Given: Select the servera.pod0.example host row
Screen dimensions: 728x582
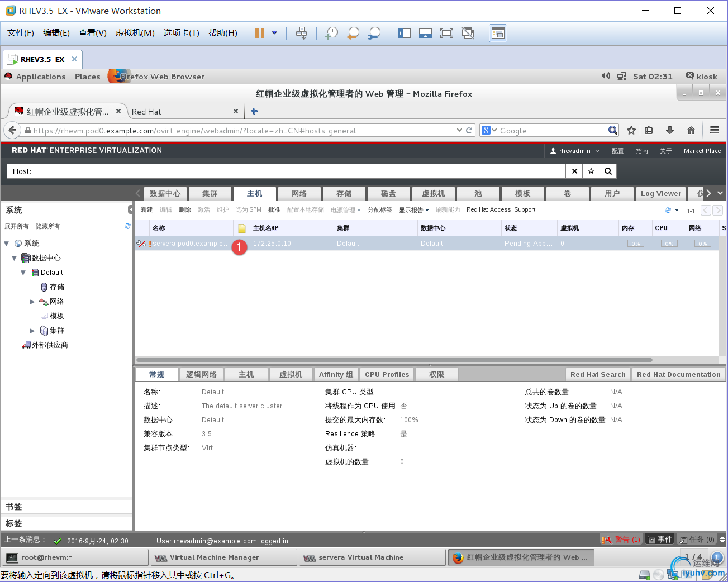Looking at the screenshot, I should click(x=426, y=244).
